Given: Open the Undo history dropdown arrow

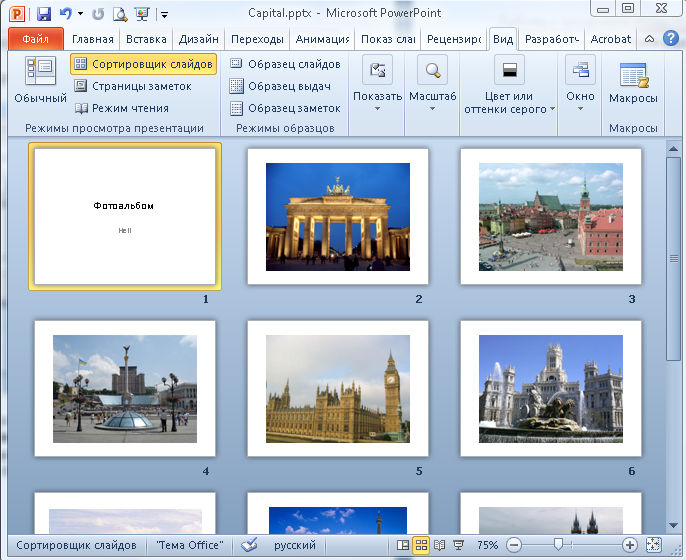Looking at the screenshot, I should pyautogui.click(x=80, y=14).
